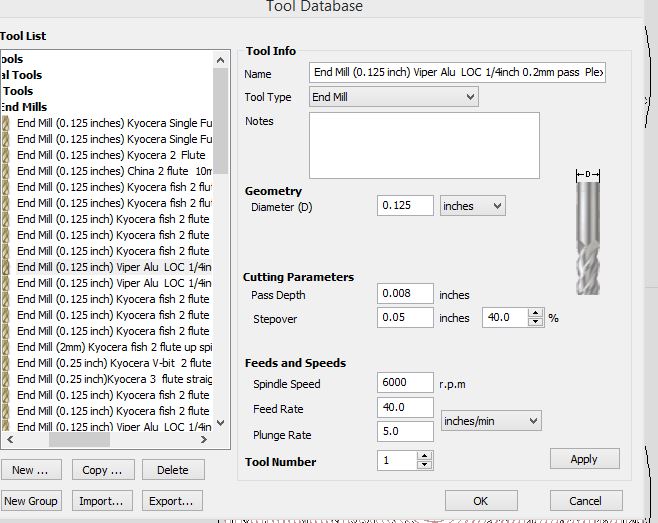The width and height of the screenshot is (658, 523).
Task: Choose the 0.25 inch Kyocera V-bit tool
Action: click(x=112, y=363)
